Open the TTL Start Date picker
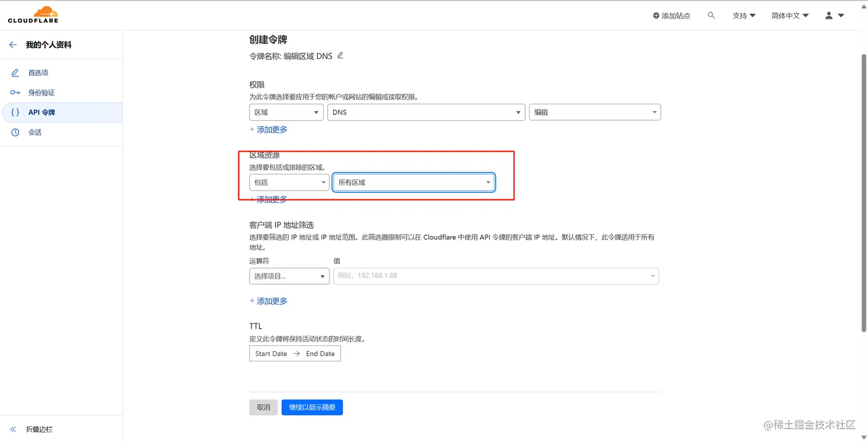 pos(271,353)
